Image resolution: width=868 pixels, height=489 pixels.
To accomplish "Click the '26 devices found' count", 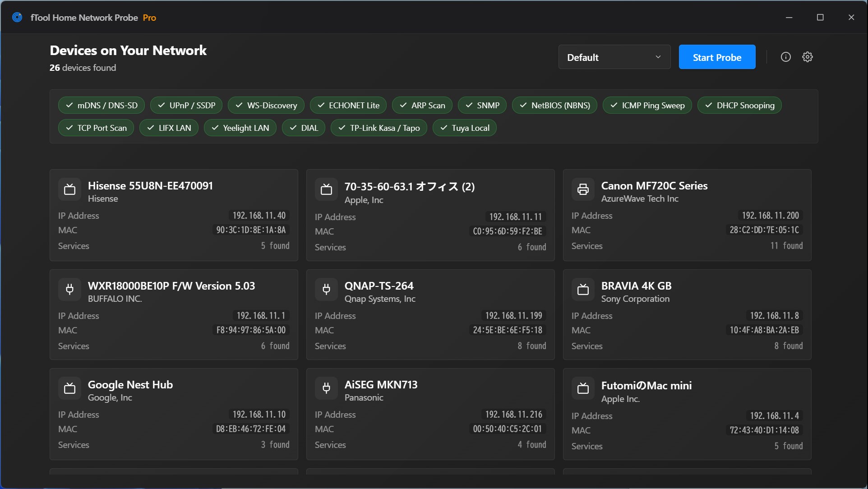I will point(83,68).
